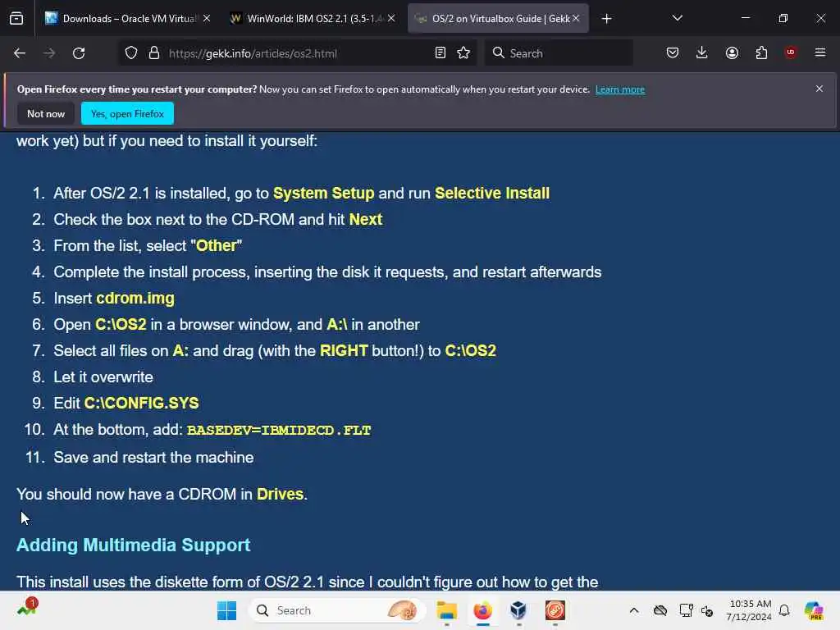Click the cdrom.img highlighted text
Image resolution: width=840 pixels, height=630 pixels.
click(x=135, y=299)
